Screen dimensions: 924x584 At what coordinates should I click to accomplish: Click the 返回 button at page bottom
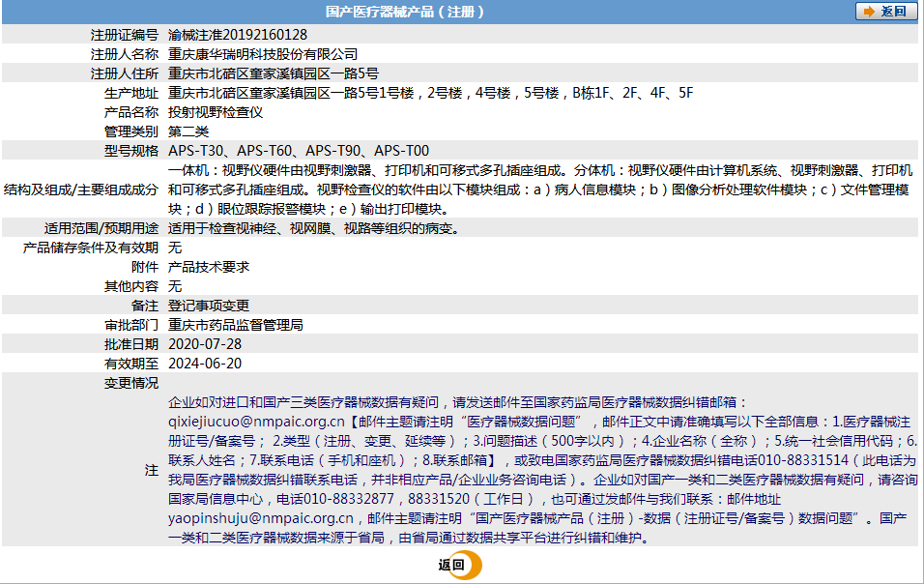coord(459,565)
